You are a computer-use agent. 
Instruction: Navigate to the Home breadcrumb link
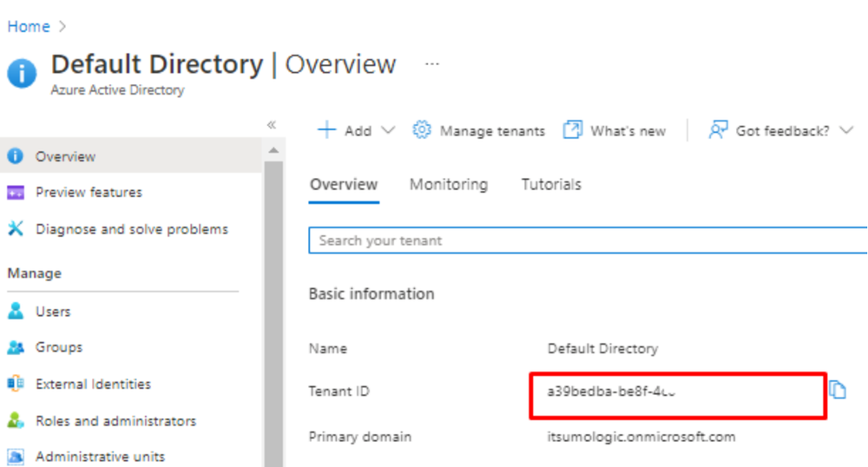pyautogui.click(x=29, y=27)
